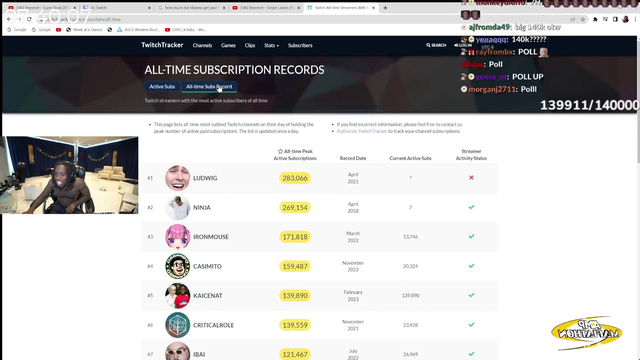Open the Week at a Glance bookmark
Screen dimensions: 640x360
tap(84, 30)
